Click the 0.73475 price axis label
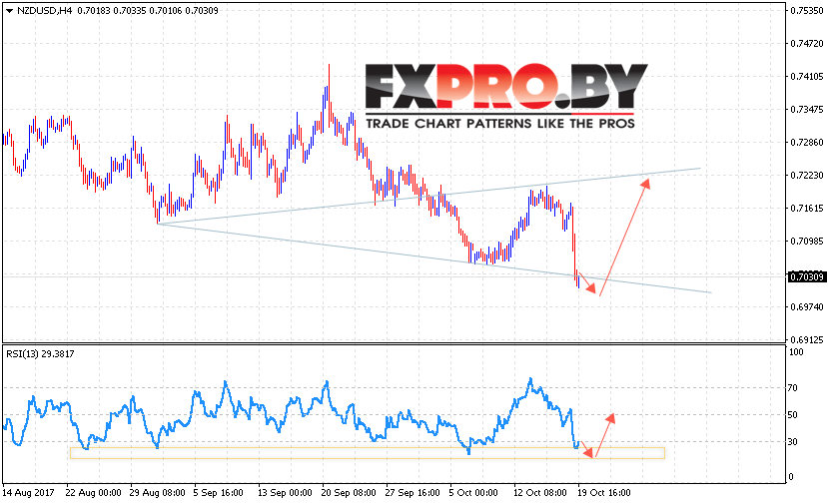Screen dimensions: 828x504 [x=806, y=109]
